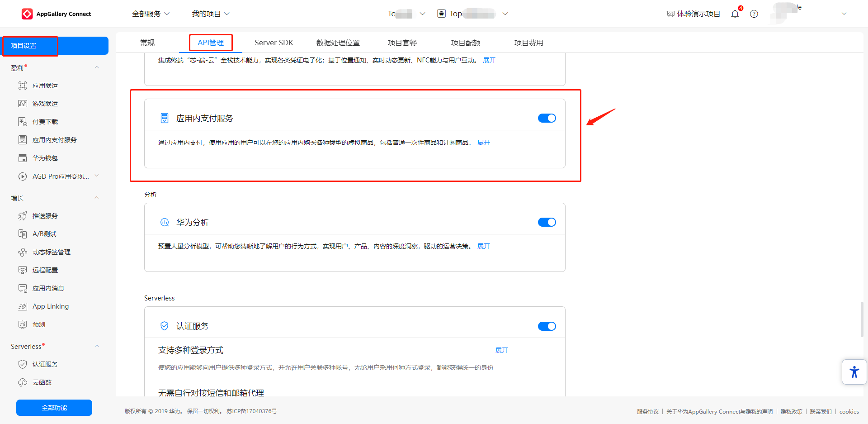Click the 预测 sidebar icon
The height and width of the screenshot is (424, 868).
click(x=23, y=324)
